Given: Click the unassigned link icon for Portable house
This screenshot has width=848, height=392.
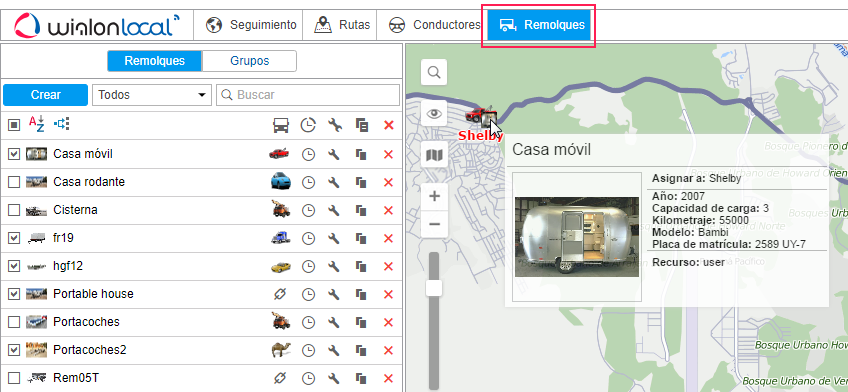Looking at the screenshot, I should (x=280, y=294).
